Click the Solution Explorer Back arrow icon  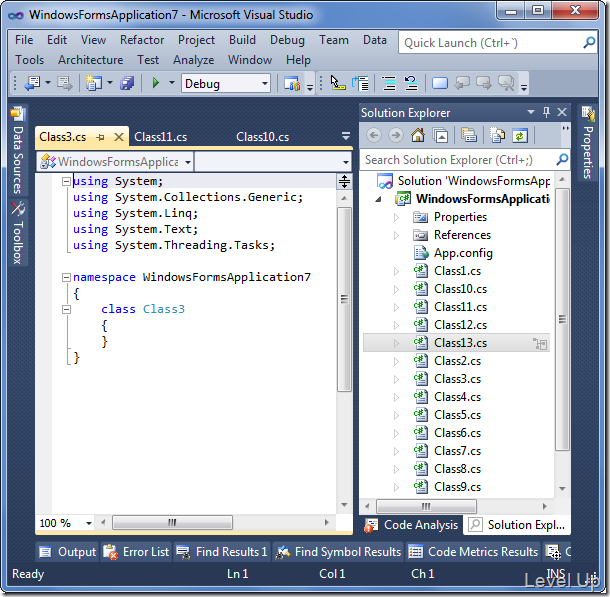click(374, 135)
